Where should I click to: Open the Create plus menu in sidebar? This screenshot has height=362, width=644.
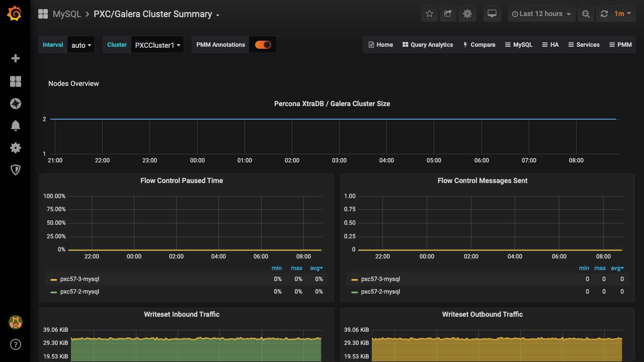point(16,58)
